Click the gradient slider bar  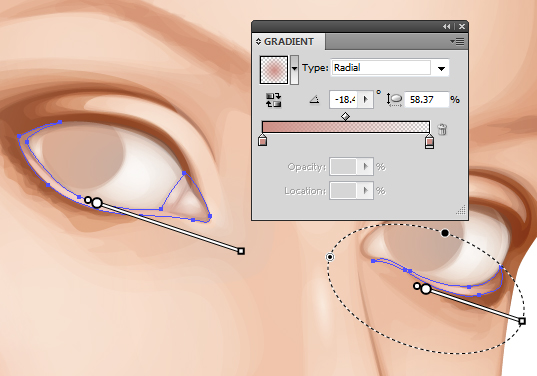click(346, 127)
